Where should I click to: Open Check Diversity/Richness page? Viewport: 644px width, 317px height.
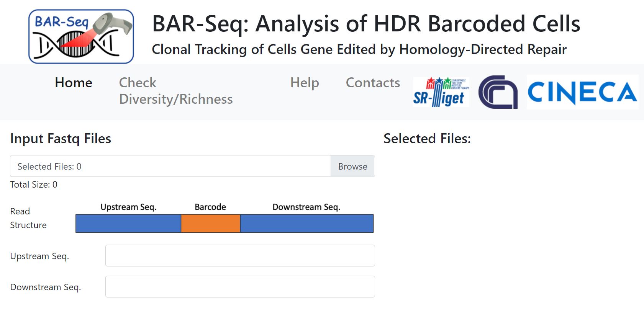point(175,91)
